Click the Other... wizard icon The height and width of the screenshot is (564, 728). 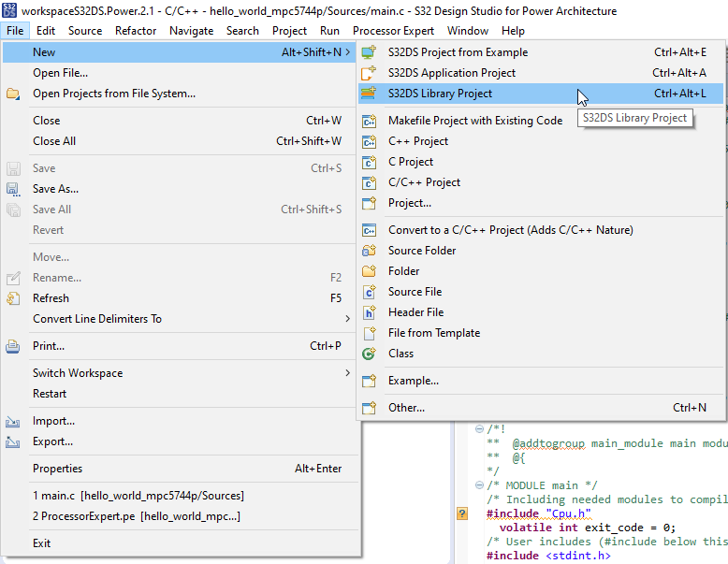(369, 408)
